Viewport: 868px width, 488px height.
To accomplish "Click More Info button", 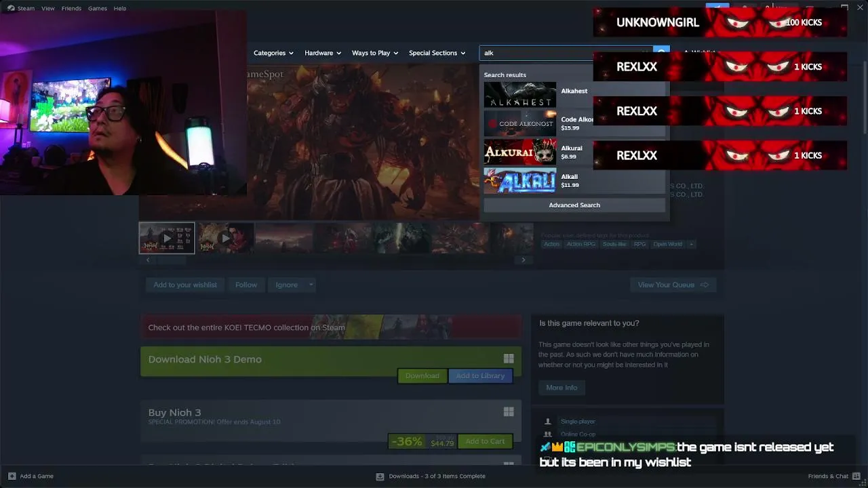I will 561,388.
